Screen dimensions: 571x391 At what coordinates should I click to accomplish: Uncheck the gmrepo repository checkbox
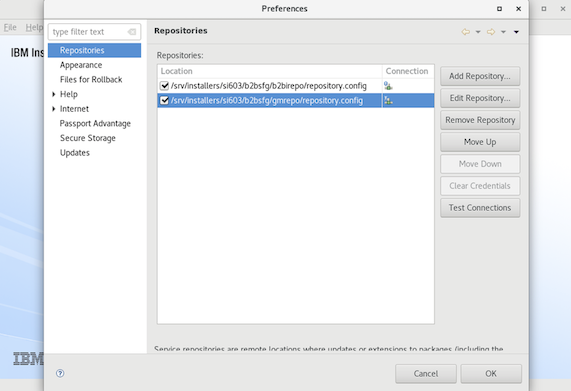point(164,100)
